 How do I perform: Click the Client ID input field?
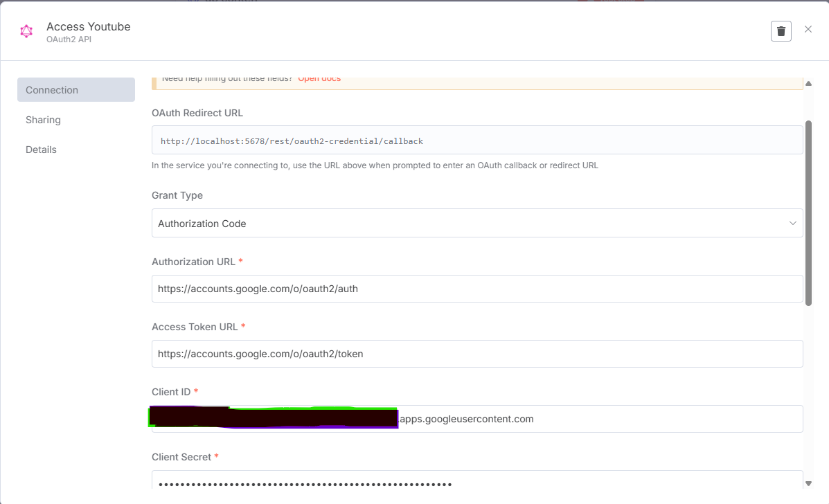tap(477, 418)
